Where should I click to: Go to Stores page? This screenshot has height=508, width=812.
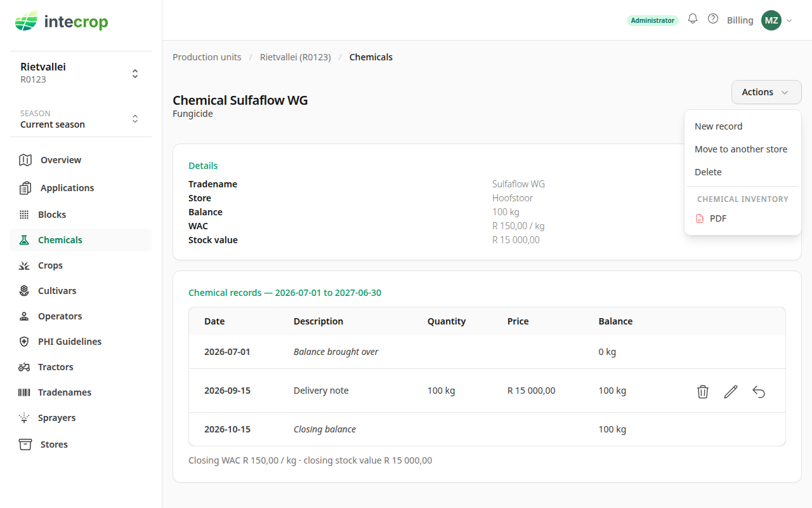coord(81,444)
